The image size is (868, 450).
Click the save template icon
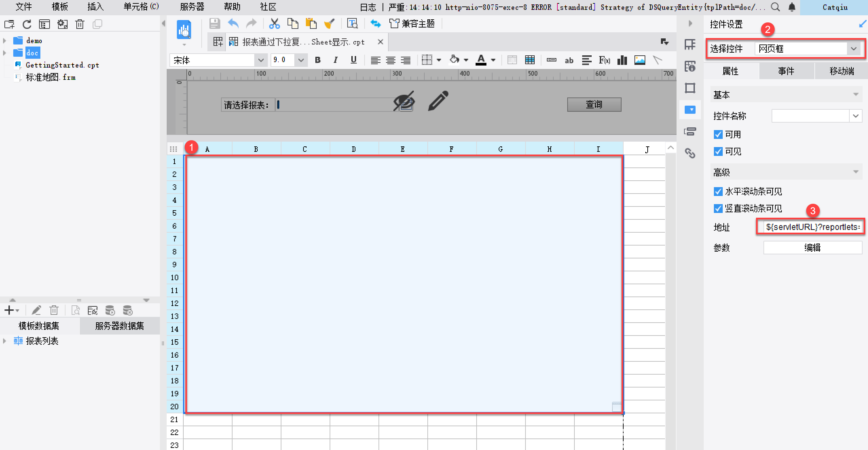[x=215, y=24]
